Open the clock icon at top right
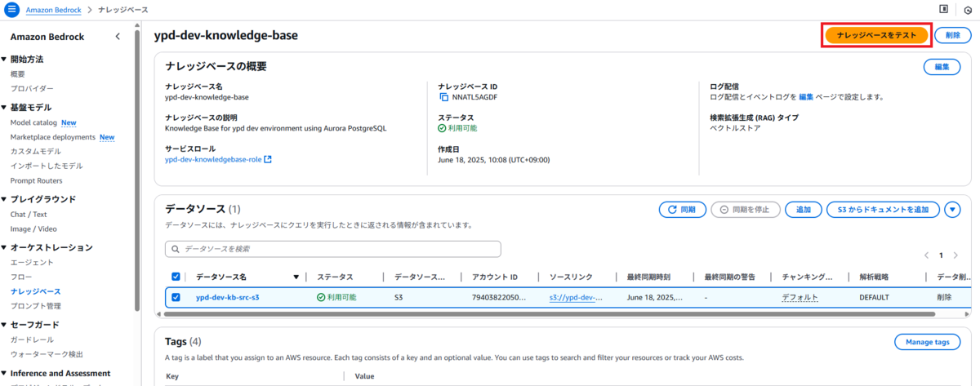 click(968, 10)
